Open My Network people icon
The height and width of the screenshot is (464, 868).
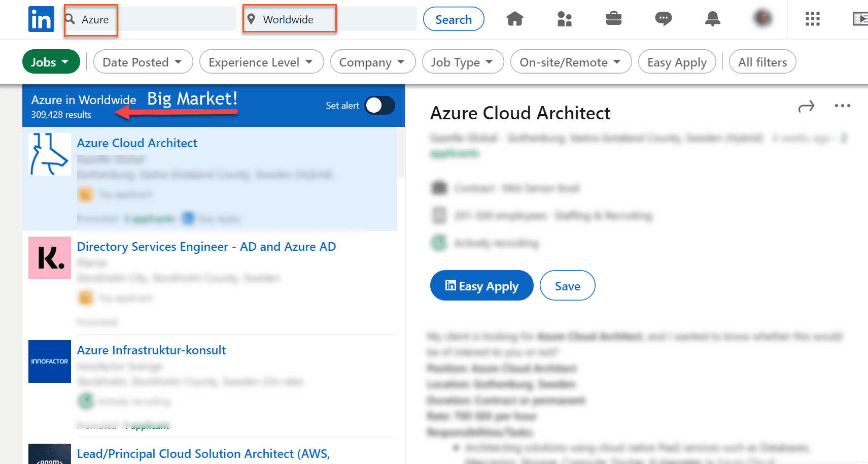(x=564, y=19)
